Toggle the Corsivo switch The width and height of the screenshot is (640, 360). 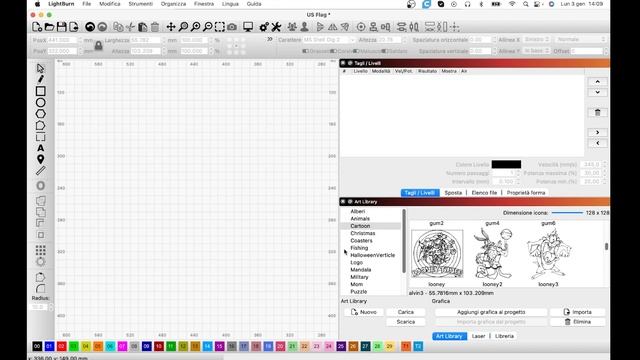[333, 51]
